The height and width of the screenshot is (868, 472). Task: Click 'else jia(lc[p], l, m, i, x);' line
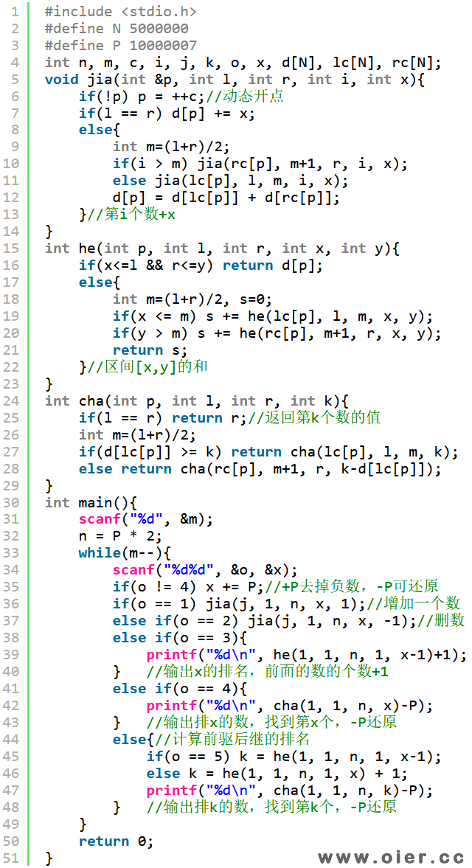[x=231, y=181]
